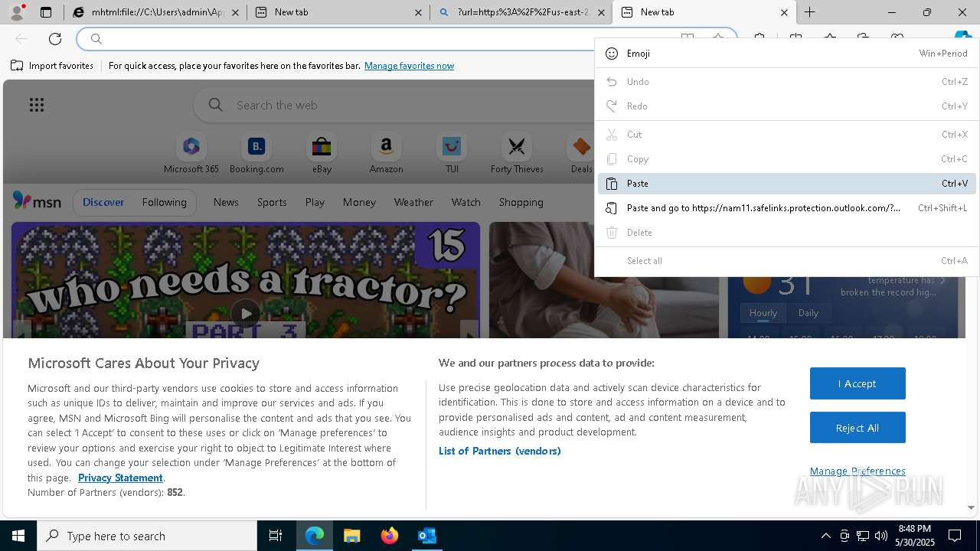Click Import favorites button
Viewport: 980px width, 551px height.
52,66
